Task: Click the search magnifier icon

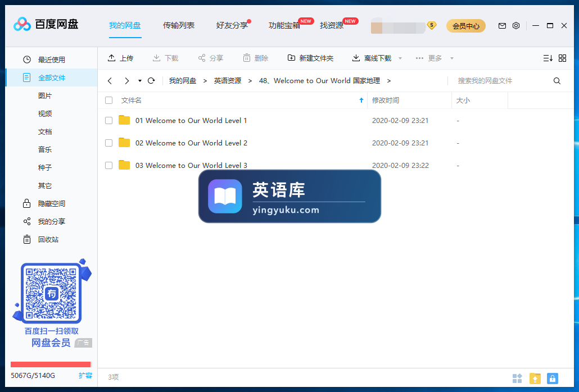Action: (x=557, y=81)
